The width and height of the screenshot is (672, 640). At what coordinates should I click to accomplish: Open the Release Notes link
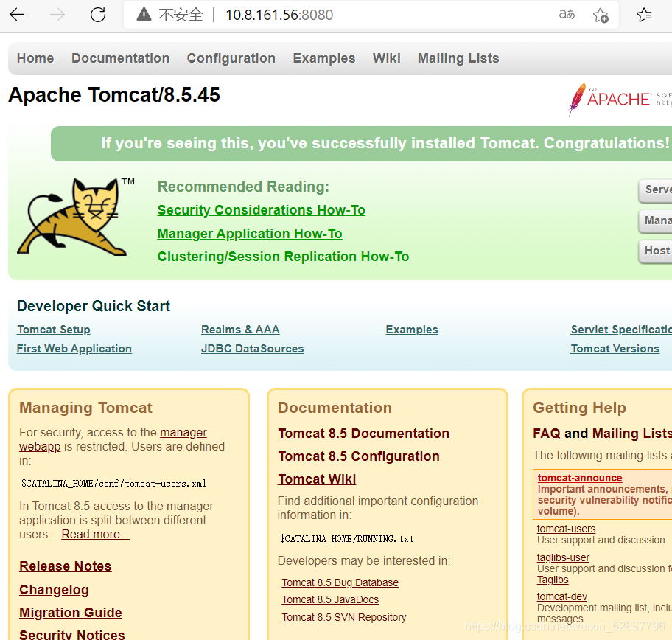click(65, 566)
